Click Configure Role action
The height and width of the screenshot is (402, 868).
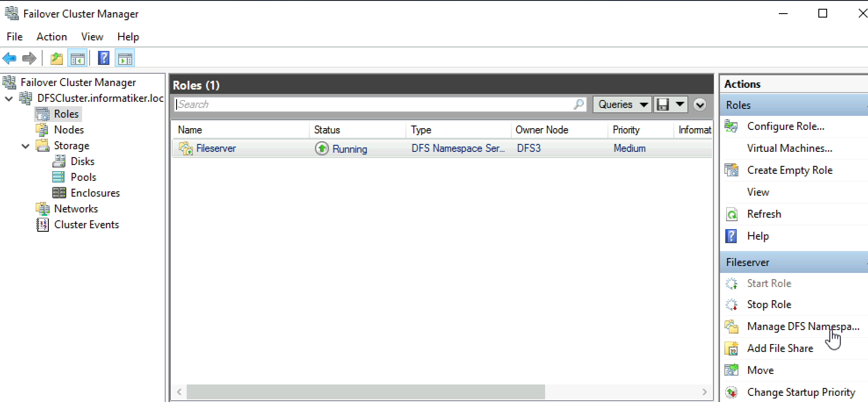pyautogui.click(x=786, y=126)
